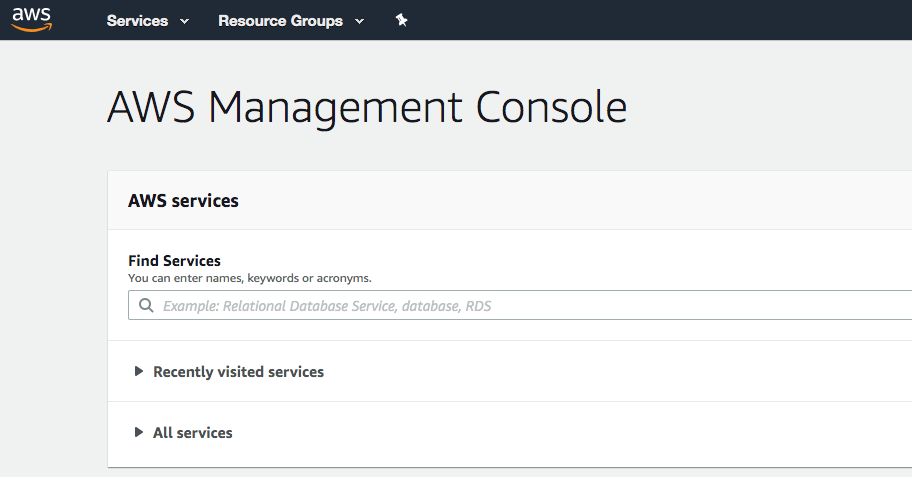Click the AWS Management Console heading

tap(366, 107)
